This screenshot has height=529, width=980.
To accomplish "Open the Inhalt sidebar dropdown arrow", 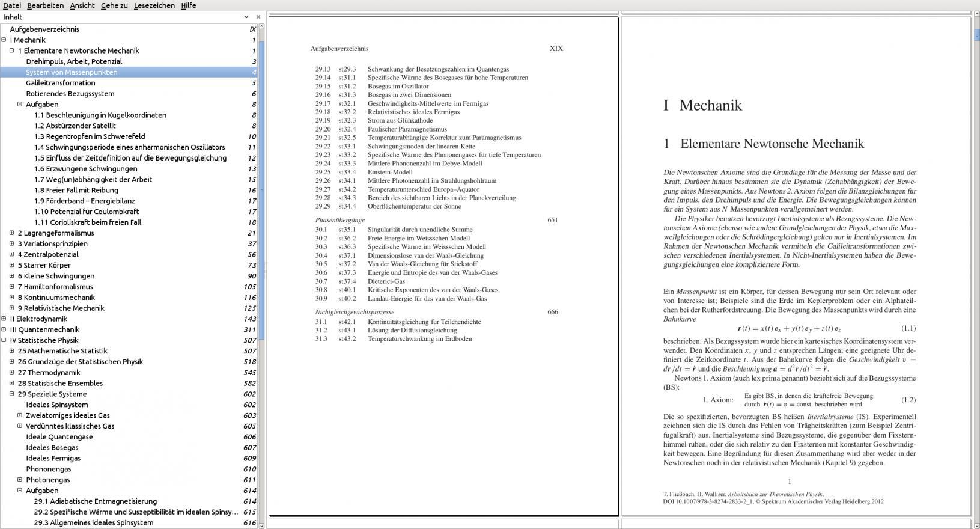I will (246, 17).
